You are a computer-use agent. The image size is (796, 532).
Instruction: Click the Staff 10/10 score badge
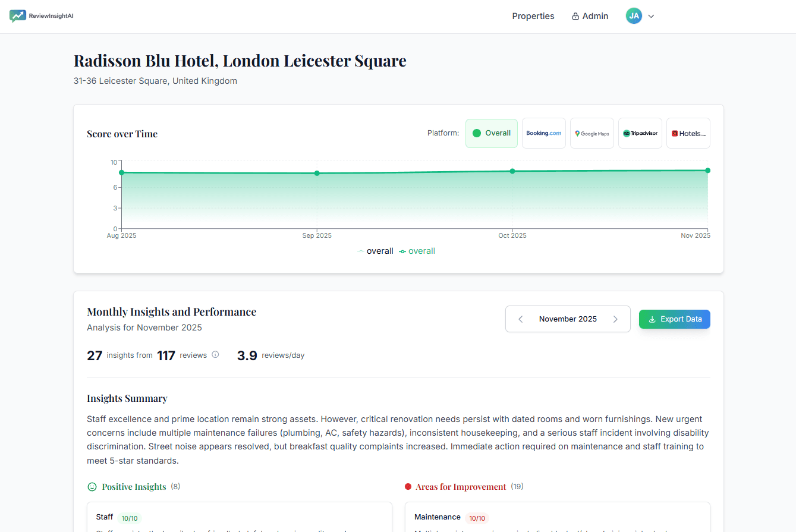(x=129, y=518)
